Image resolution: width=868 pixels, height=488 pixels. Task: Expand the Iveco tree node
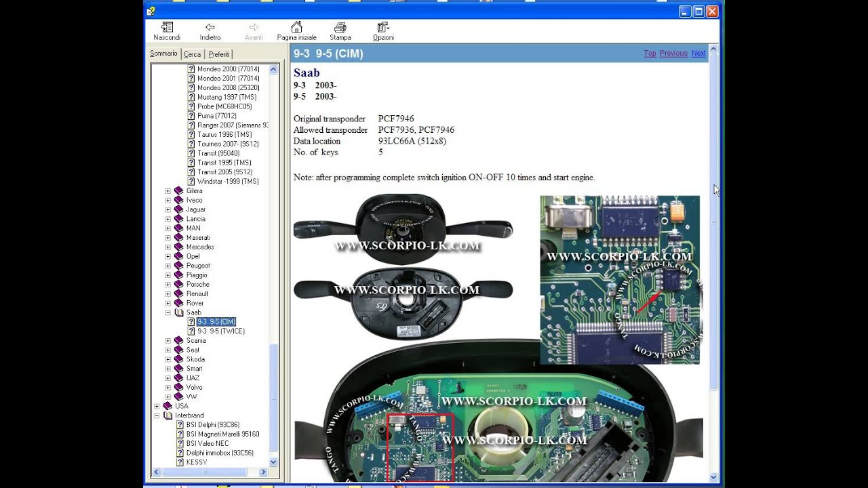[168, 201]
